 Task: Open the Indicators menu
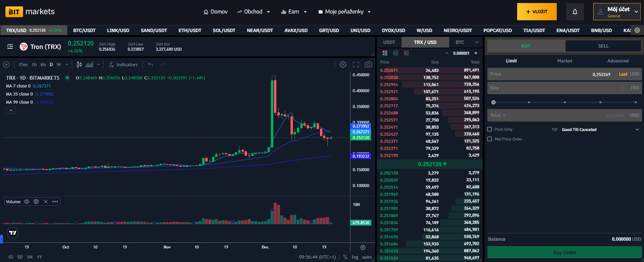123,64
